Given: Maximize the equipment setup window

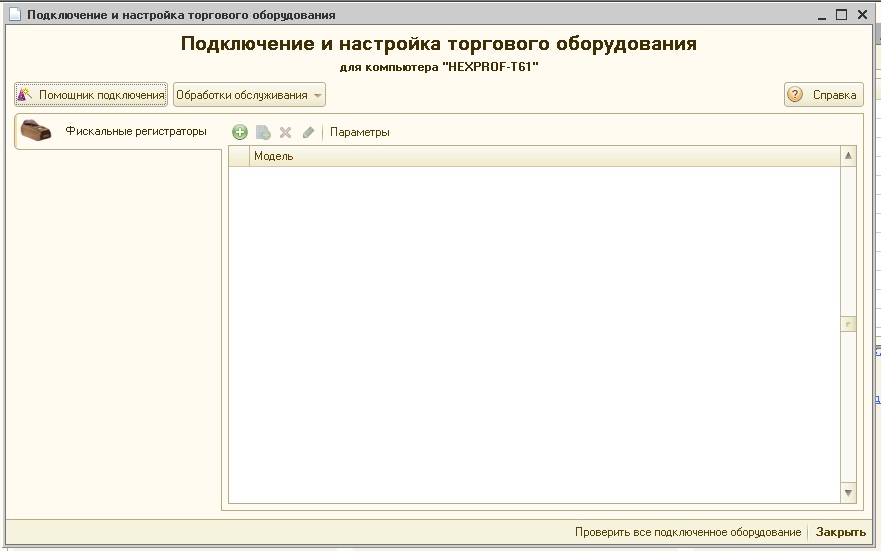Looking at the screenshot, I should pyautogui.click(x=842, y=15).
